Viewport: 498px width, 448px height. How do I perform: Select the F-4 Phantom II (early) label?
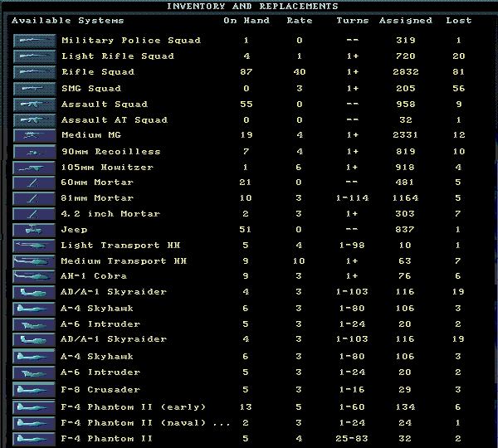(133, 407)
